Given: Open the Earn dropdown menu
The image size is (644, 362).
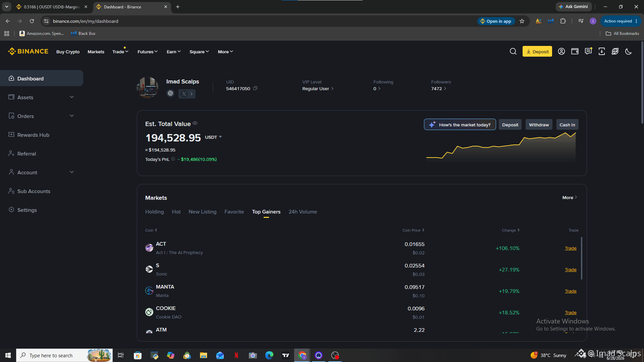Looking at the screenshot, I should (174, 52).
